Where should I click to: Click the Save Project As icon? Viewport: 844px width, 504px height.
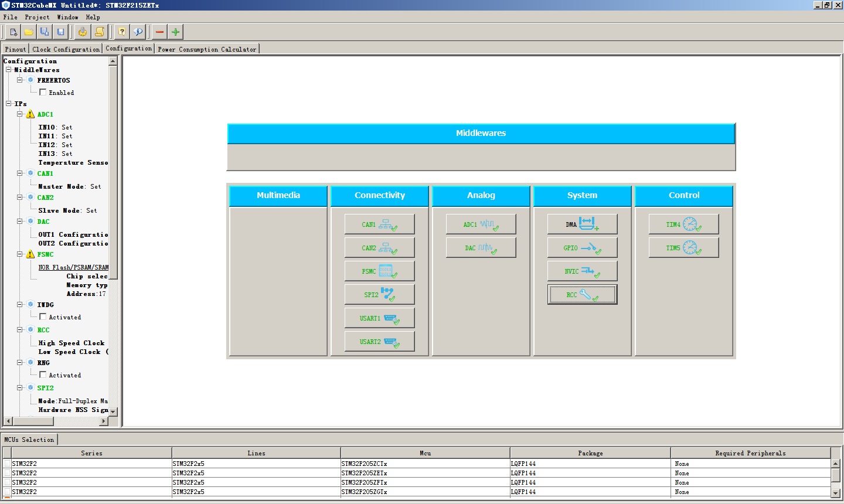pos(45,32)
